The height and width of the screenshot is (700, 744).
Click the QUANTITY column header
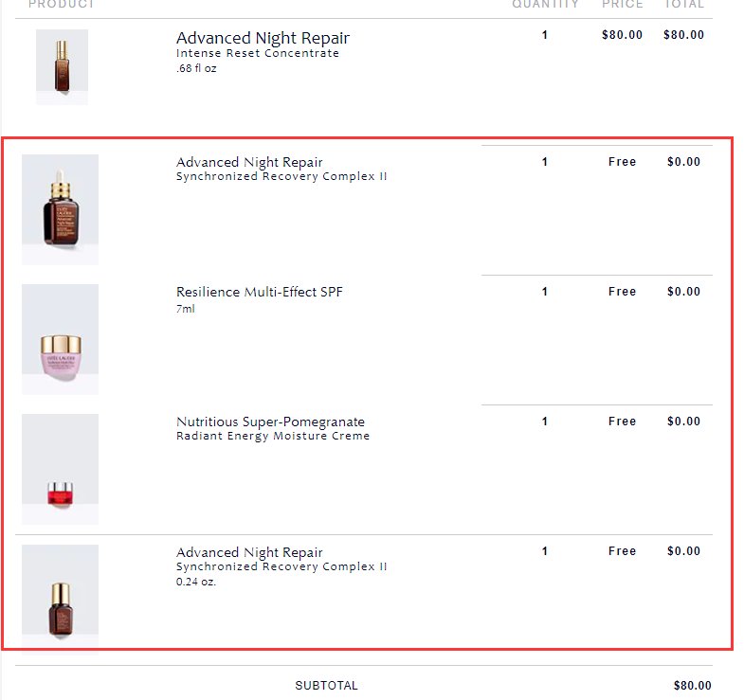pos(545,5)
